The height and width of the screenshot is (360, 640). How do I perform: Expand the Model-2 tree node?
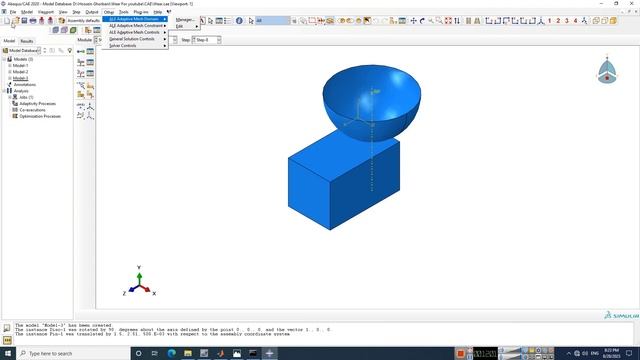[x=10, y=72]
